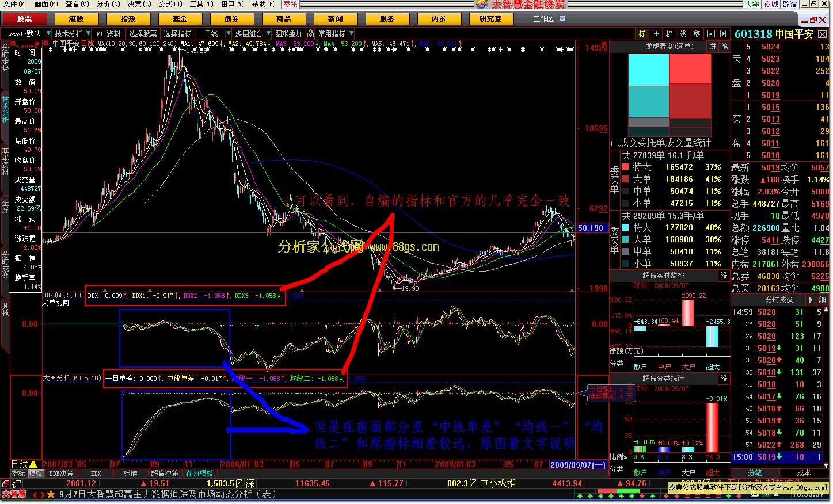Screen dimensions: 833x504
Task: Select the DDE决策 template tab
Action: pos(62,474)
